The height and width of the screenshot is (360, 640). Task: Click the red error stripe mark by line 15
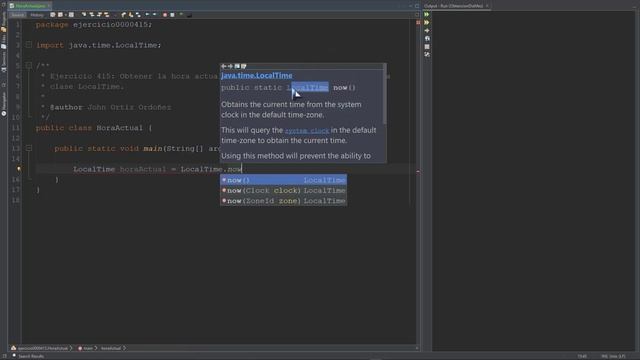point(418,172)
